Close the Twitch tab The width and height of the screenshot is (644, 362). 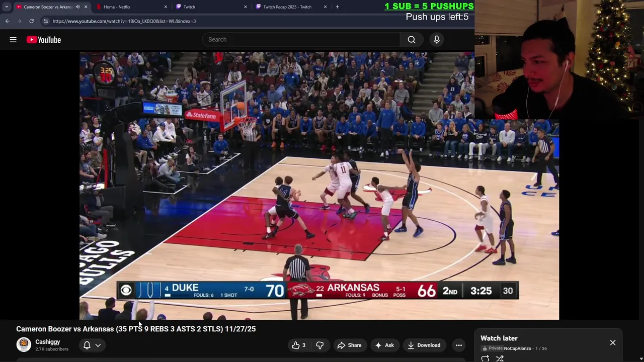click(246, 7)
